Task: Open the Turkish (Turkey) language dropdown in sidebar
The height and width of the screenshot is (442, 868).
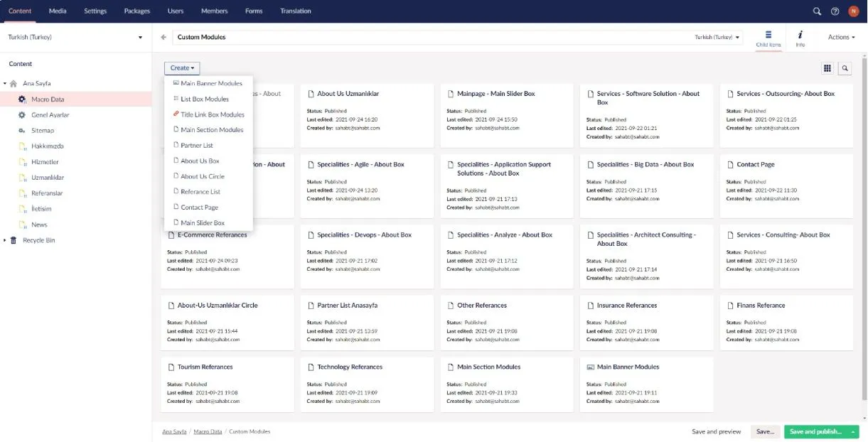Action: (75, 37)
